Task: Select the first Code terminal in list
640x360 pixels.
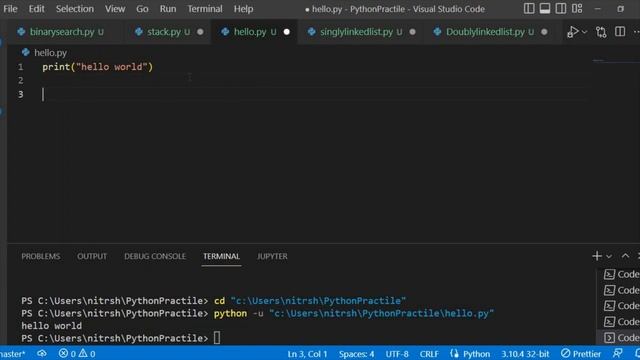Action: [621, 274]
